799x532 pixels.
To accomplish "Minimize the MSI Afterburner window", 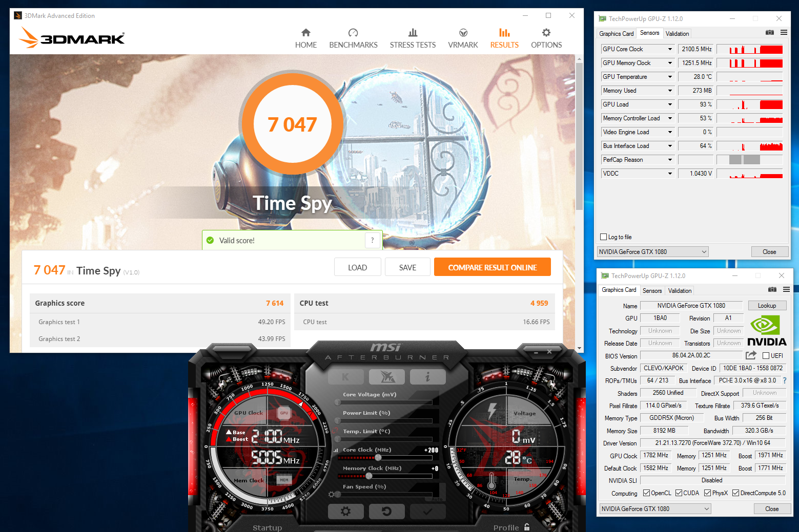I will point(536,352).
